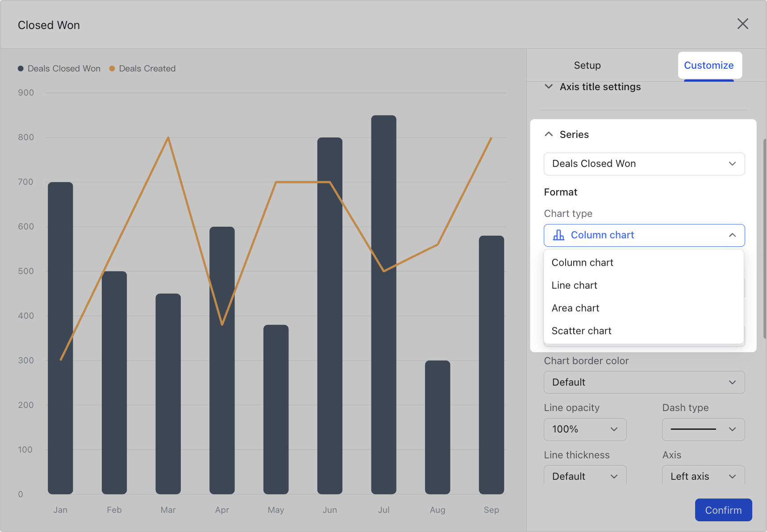Click the Feb column bar

pos(114,383)
